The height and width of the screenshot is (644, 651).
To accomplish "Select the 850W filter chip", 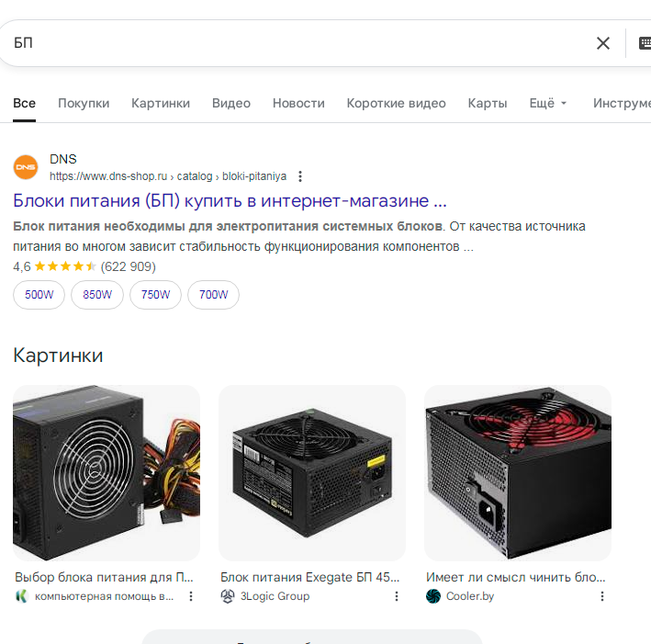I will click(x=97, y=295).
